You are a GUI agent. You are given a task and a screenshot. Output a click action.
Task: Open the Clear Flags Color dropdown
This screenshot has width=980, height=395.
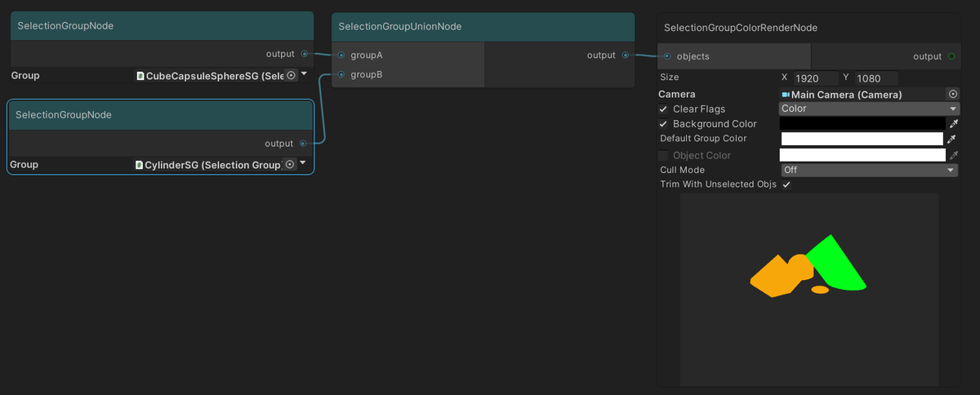tap(869, 109)
